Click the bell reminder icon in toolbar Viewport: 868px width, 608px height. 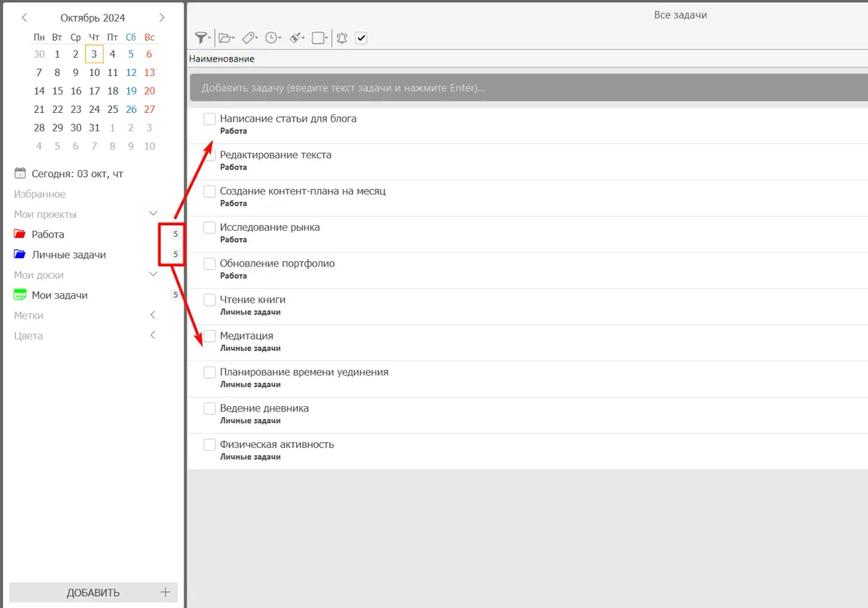(x=342, y=38)
